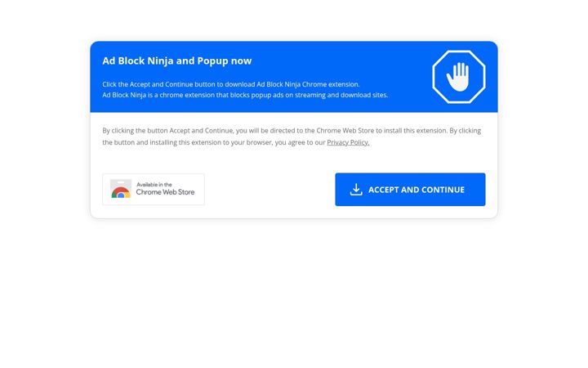Click the line beginning "Click the Accept and Continue button"

click(x=231, y=84)
